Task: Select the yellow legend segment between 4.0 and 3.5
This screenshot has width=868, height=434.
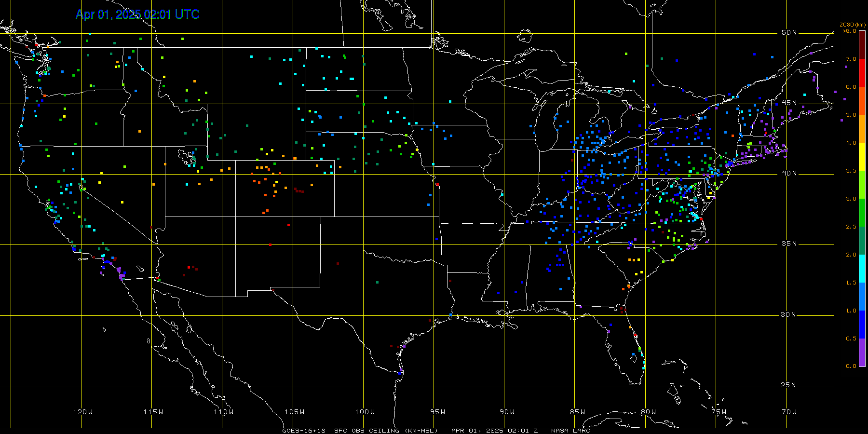Action: pyautogui.click(x=862, y=157)
